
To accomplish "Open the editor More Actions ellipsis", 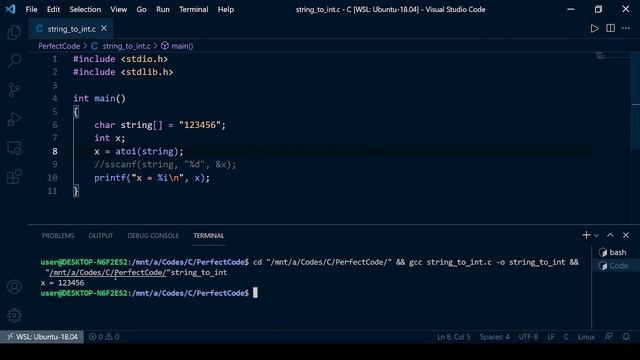I will click(x=626, y=28).
